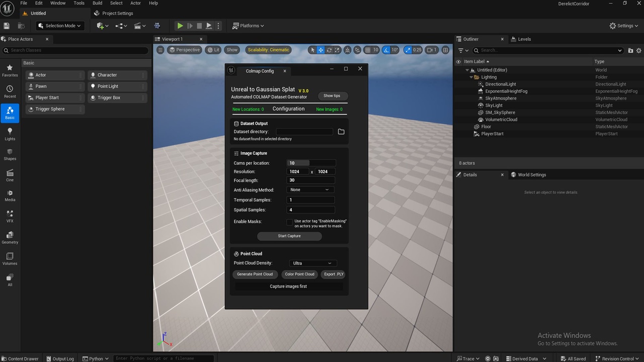The height and width of the screenshot is (362, 644).
Task: Click the Show tips button
Action: [x=332, y=96]
